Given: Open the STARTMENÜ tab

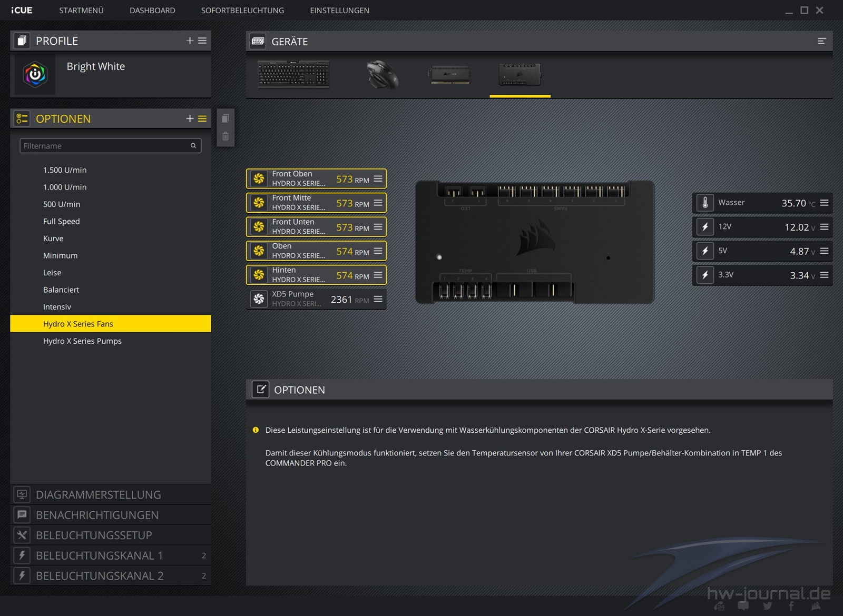Looking at the screenshot, I should click(81, 11).
